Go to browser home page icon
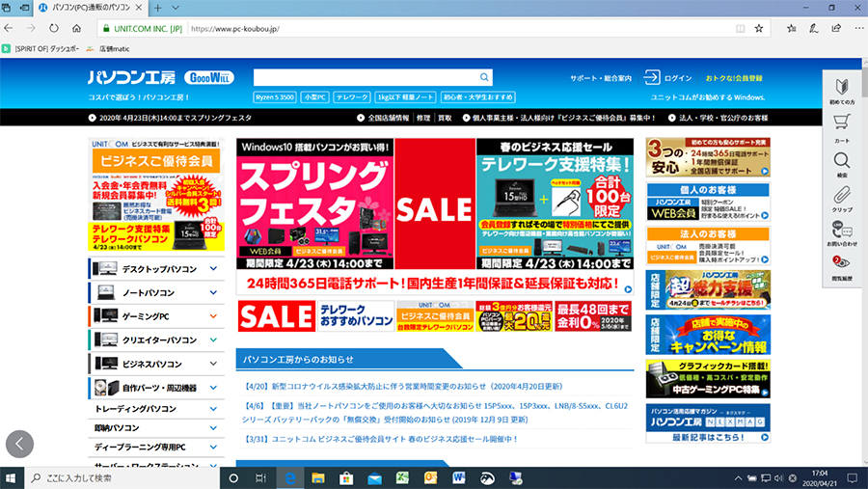The width and height of the screenshot is (868, 489). point(76,28)
